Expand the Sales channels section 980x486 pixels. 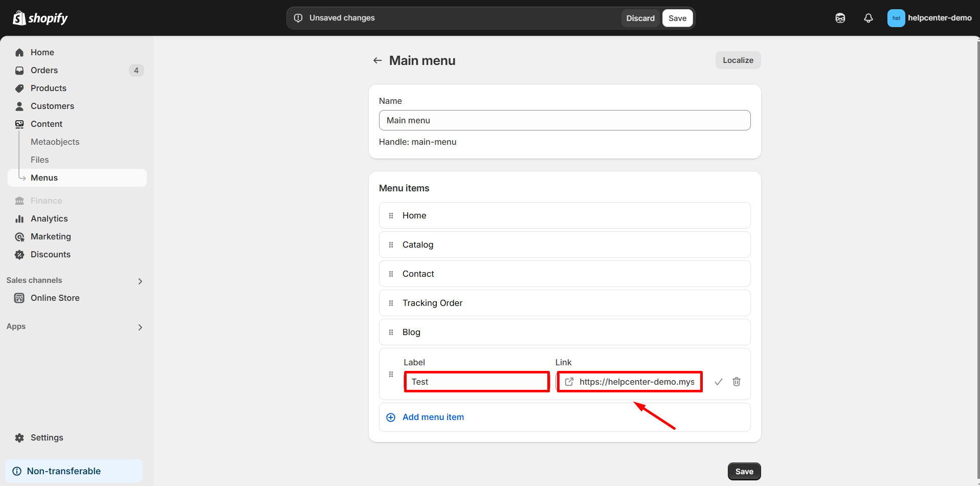[x=140, y=281]
